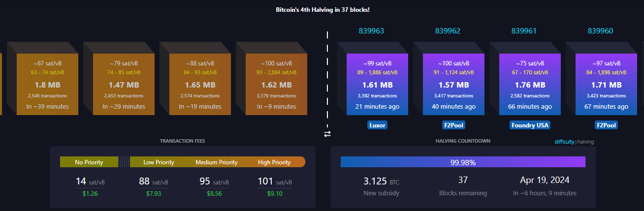Open block height 839961 link
644x211 pixels.
[x=524, y=31]
